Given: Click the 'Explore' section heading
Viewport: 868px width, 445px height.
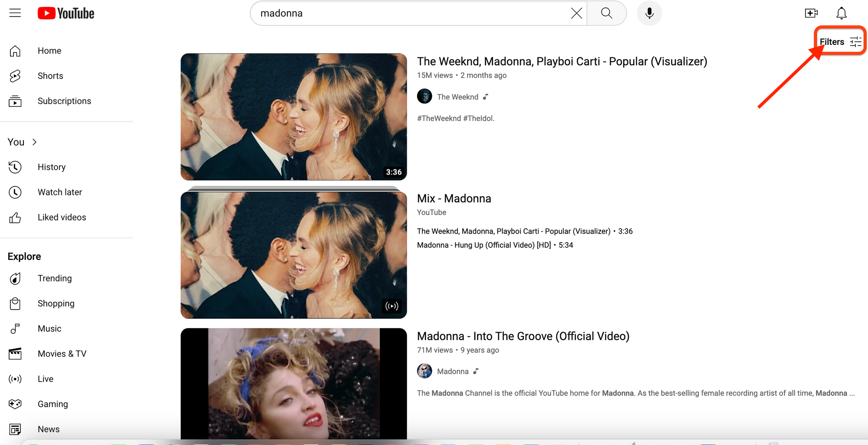Looking at the screenshot, I should point(24,257).
